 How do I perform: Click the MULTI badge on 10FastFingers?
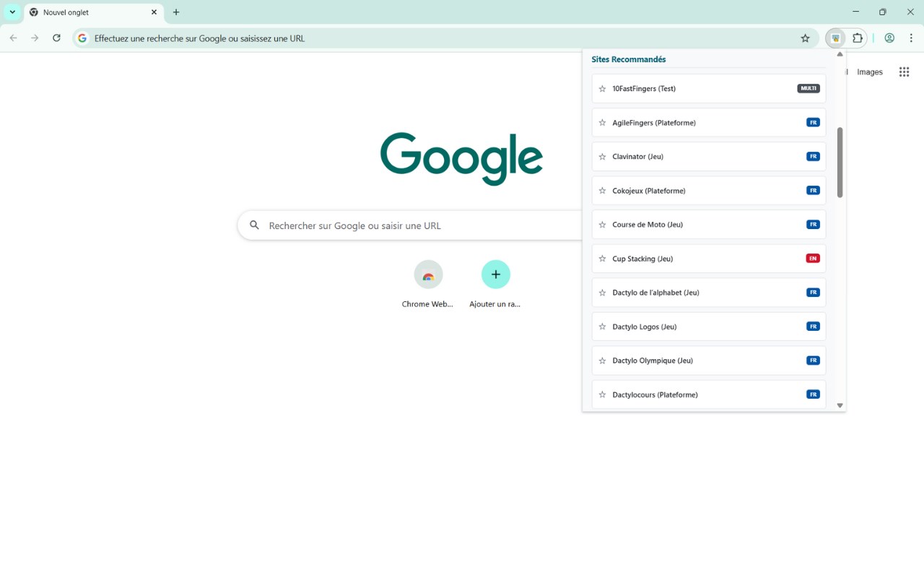coord(808,89)
